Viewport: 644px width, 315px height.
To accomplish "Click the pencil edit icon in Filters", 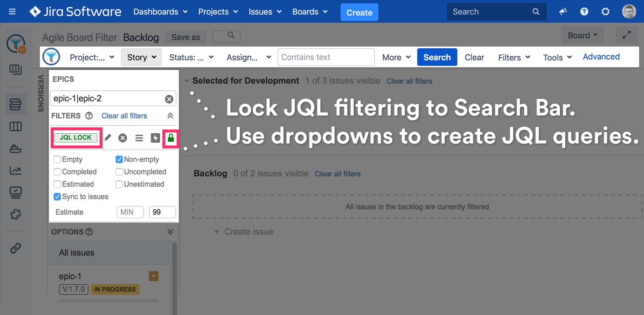I will 107,138.
